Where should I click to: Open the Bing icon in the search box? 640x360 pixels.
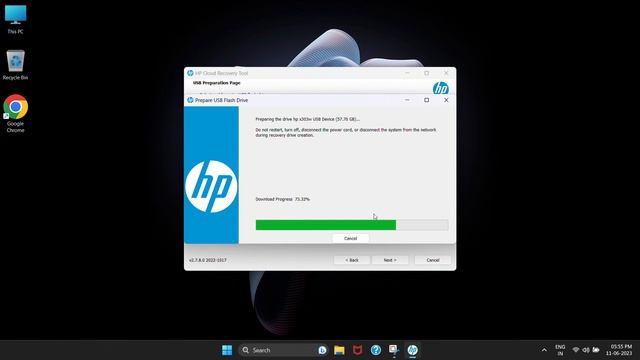click(x=322, y=350)
